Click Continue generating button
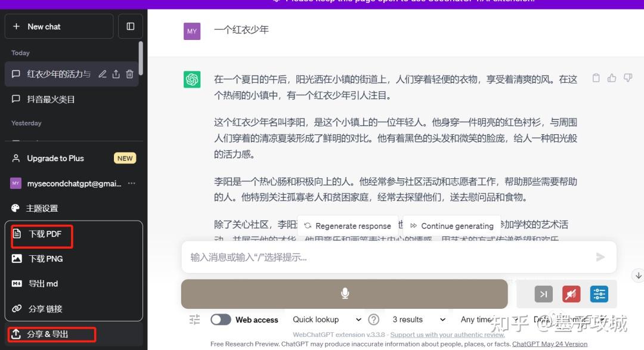 pyautogui.click(x=451, y=226)
